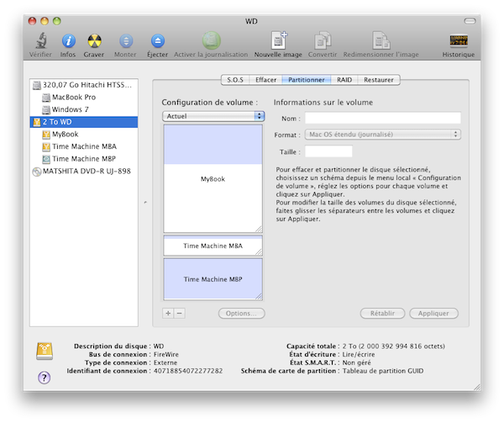
Task: Click the window resize grip corner
Action: pos(476,387)
